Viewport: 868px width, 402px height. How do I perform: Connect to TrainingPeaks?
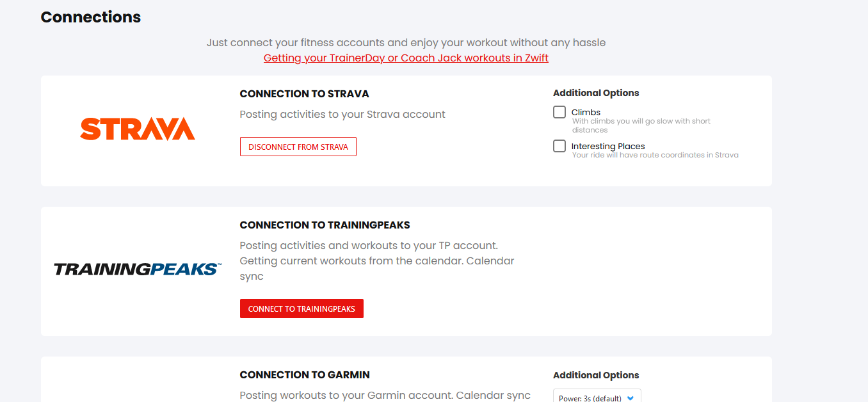pos(301,309)
